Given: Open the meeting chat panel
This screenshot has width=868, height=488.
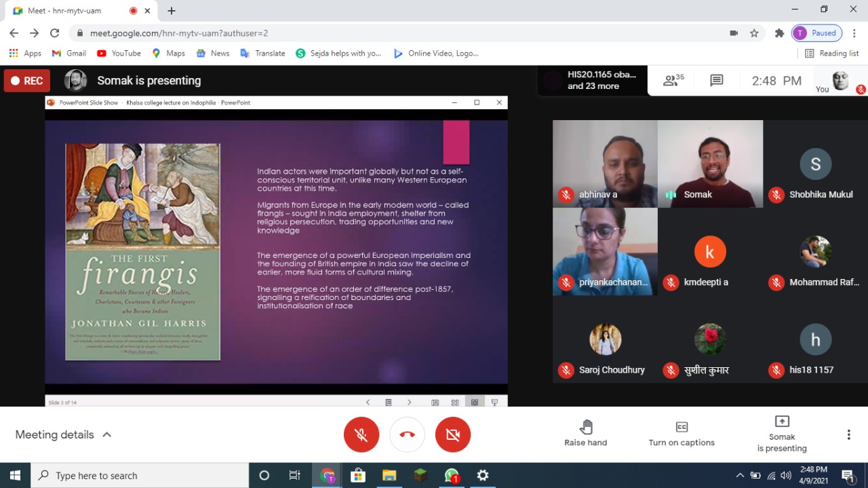Looking at the screenshot, I should (x=716, y=81).
